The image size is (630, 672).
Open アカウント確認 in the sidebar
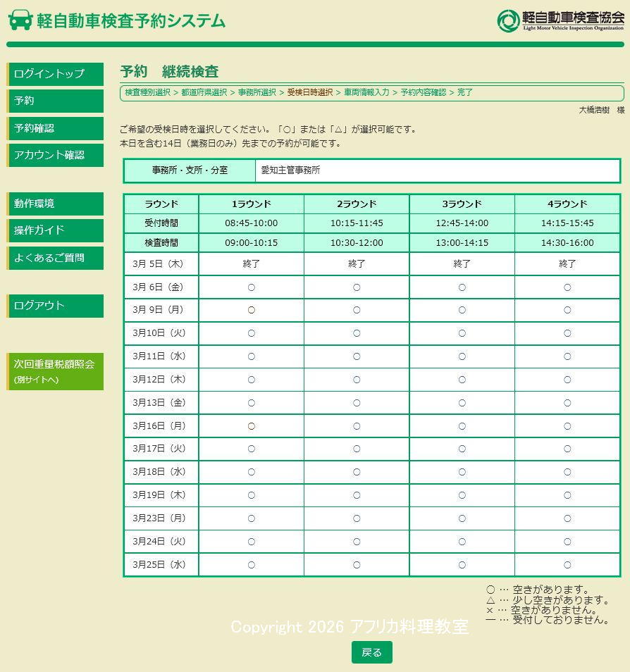pyautogui.click(x=56, y=155)
